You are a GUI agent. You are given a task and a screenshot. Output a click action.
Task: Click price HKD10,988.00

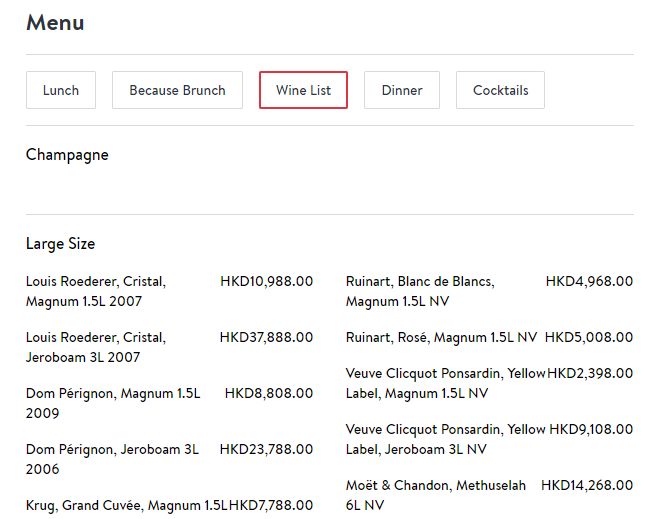coord(267,281)
